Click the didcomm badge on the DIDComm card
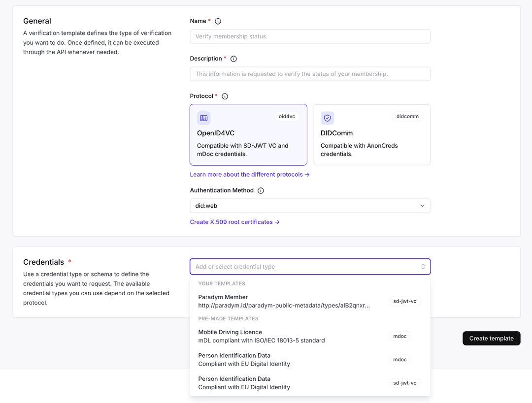Screen dimensions: 532x403 click(407, 116)
